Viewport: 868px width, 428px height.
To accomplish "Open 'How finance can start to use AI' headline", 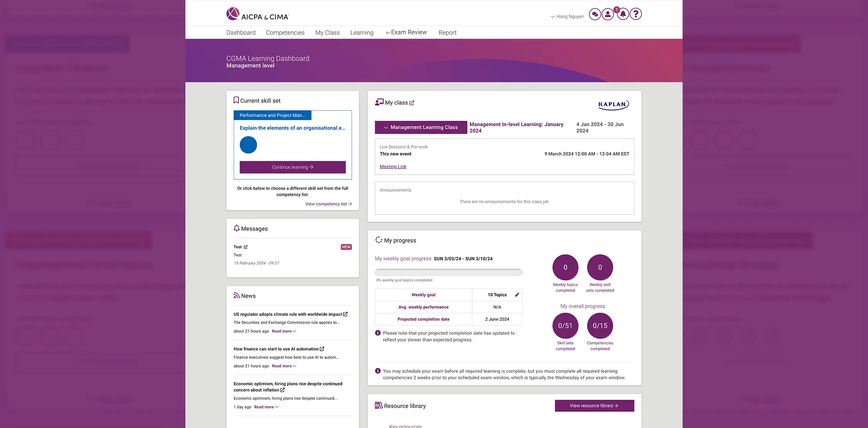I will click(276, 349).
